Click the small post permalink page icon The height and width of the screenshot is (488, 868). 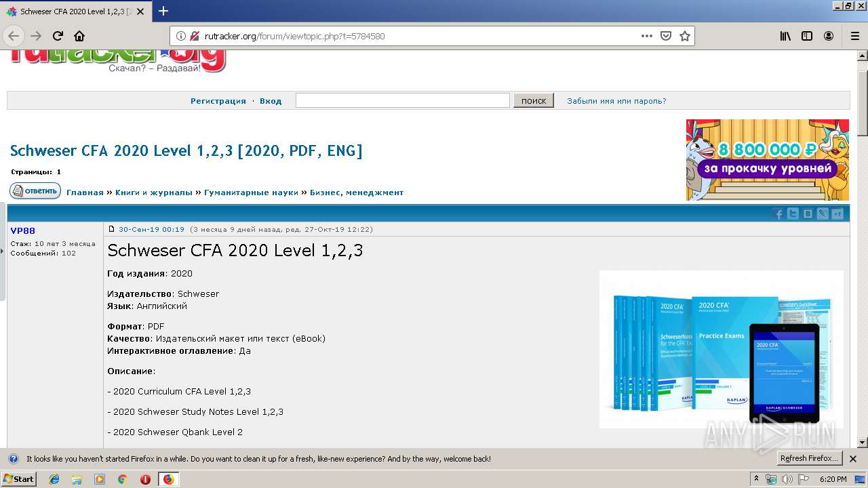[112, 229]
